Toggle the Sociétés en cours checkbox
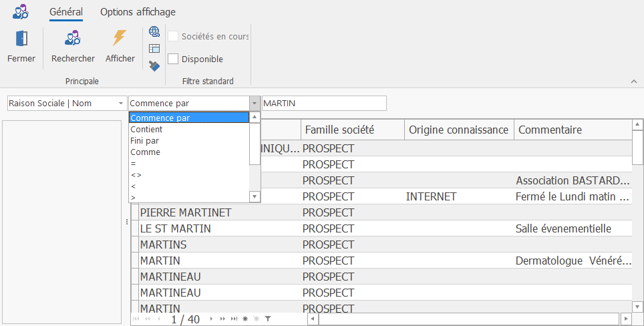Image resolution: width=644 pixels, height=326 pixels. [x=173, y=36]
